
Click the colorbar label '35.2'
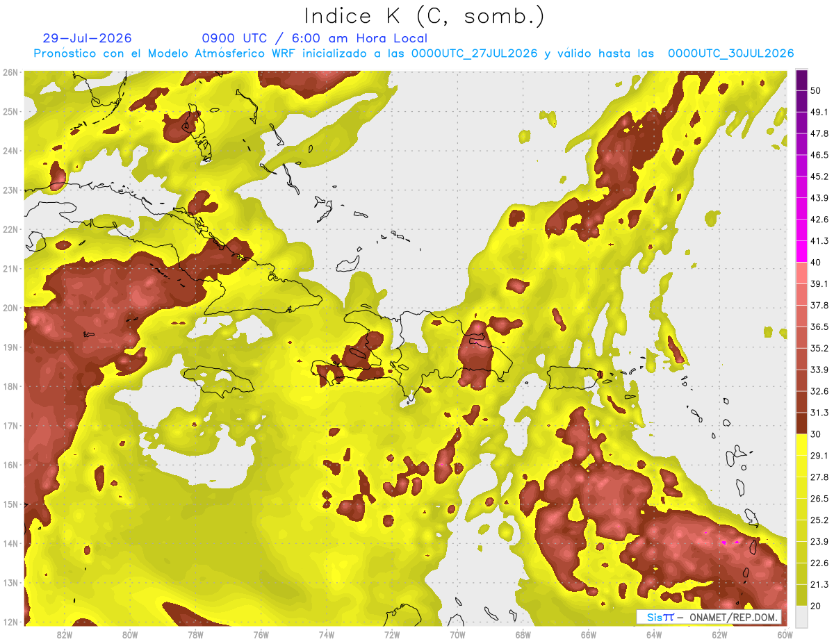coord(819,348)
